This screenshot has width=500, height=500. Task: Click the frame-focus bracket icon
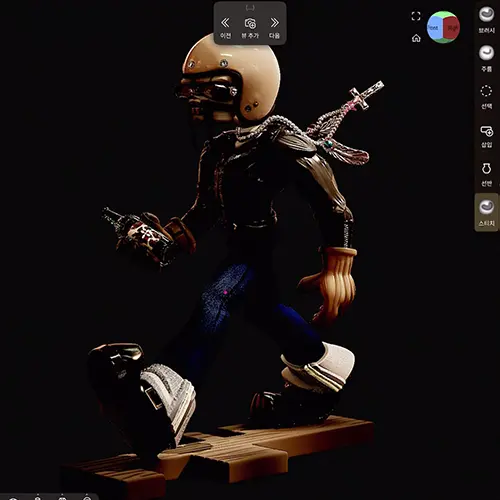click(416, 16)
